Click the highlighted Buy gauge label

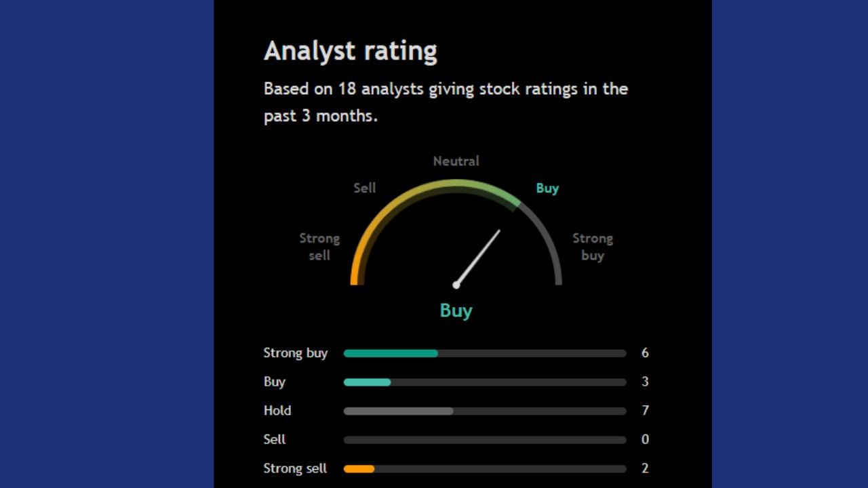pyautogui.click(x=547, y=188)
